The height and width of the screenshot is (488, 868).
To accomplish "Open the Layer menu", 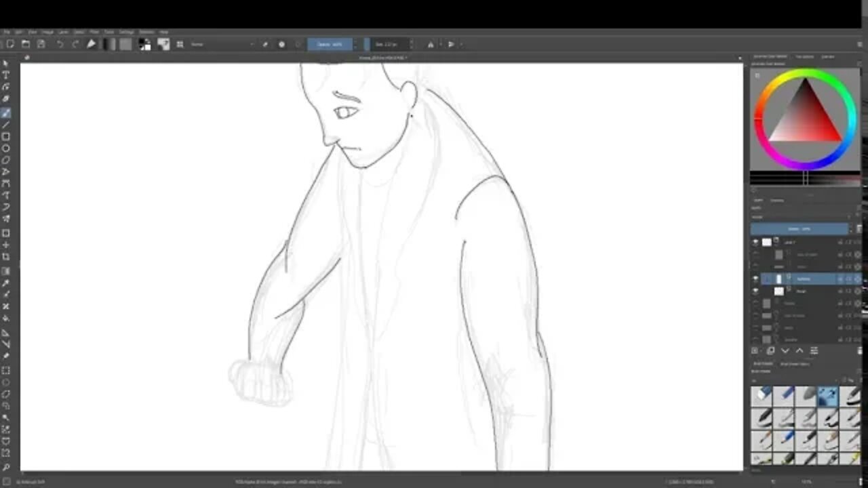I will [x=63, y=32].
